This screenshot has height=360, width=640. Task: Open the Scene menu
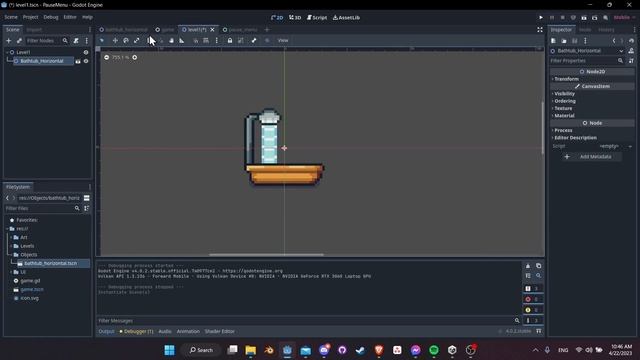11,17
